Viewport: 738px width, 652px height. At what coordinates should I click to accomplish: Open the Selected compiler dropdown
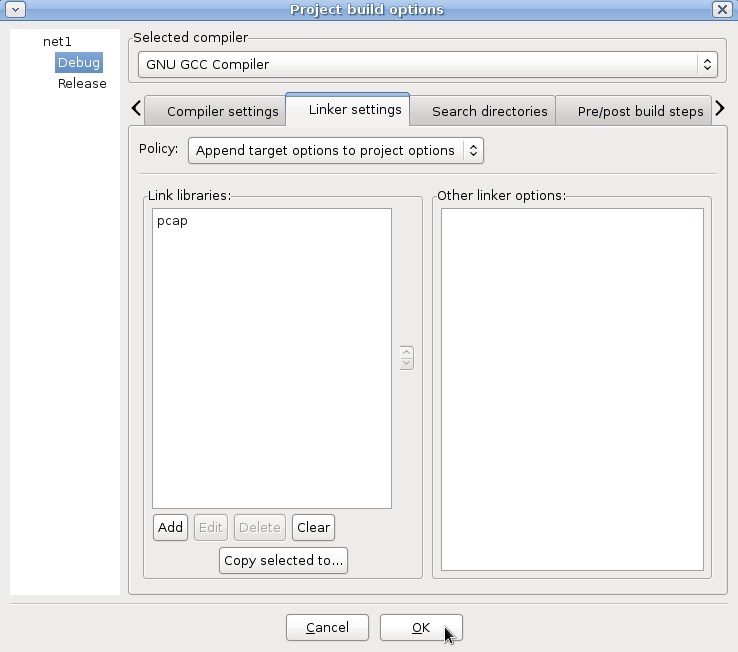click(428, 64)
